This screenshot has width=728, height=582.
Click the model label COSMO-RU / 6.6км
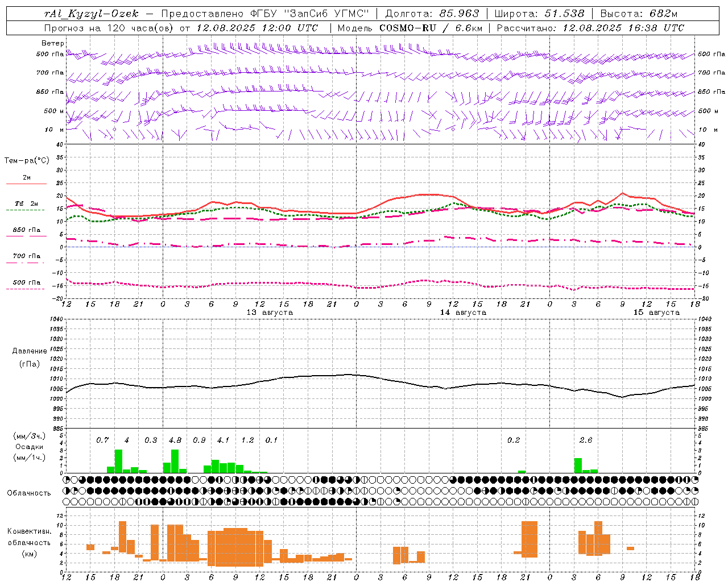point(431,28)
